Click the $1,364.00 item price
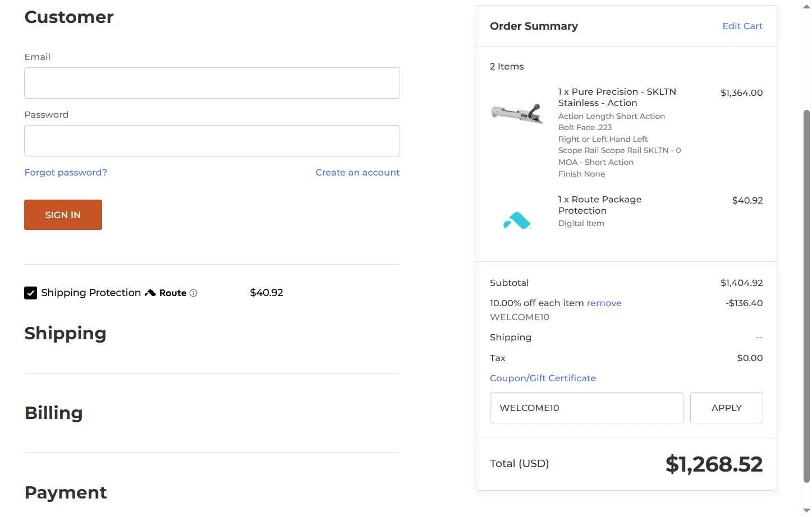The height and width of the screenshot is (517, 812). [741, 93]
